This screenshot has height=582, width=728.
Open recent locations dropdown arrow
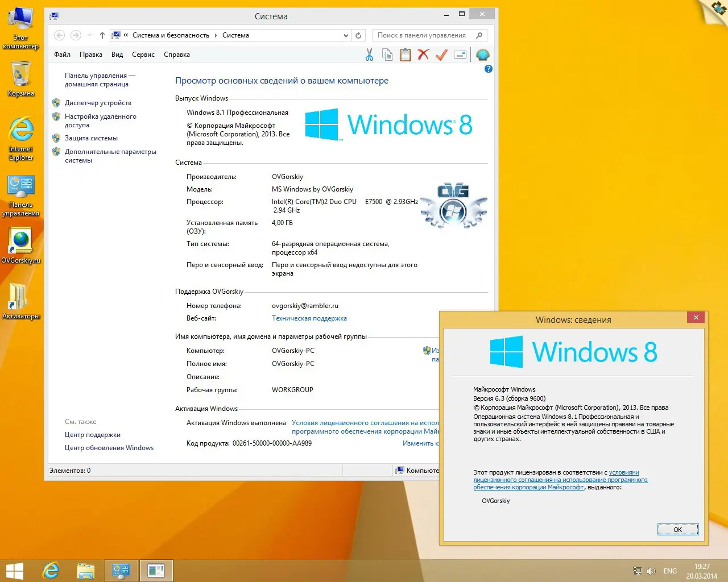pyautogui.click(x=89, y=35)
